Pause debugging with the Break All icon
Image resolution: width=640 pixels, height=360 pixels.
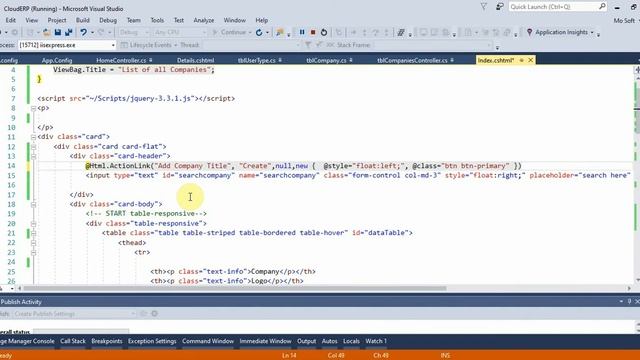point(302,32)
